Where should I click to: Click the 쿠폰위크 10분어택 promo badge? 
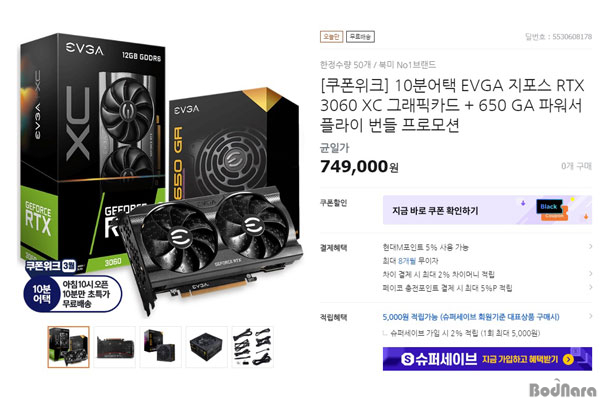(x=72, y=286)
